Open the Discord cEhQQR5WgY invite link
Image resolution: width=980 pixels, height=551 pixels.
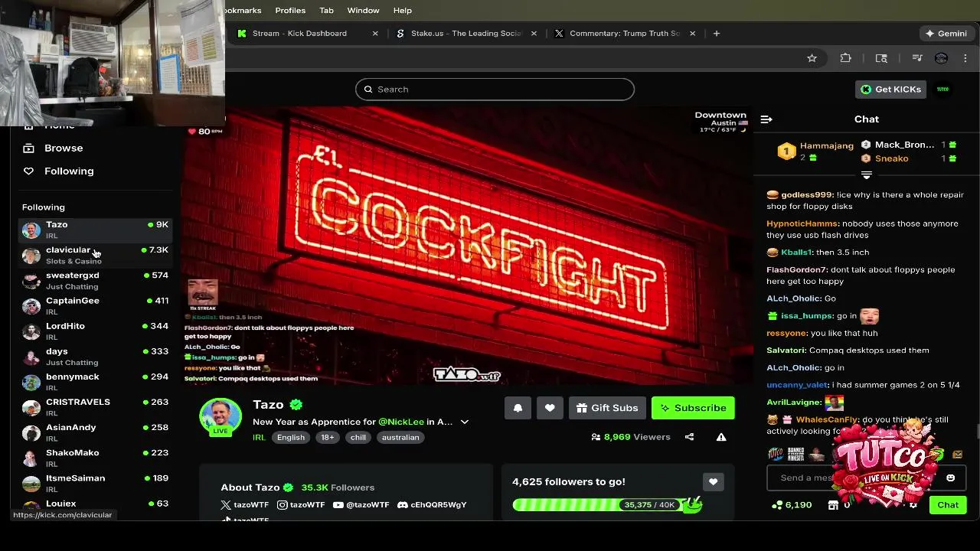432,505
